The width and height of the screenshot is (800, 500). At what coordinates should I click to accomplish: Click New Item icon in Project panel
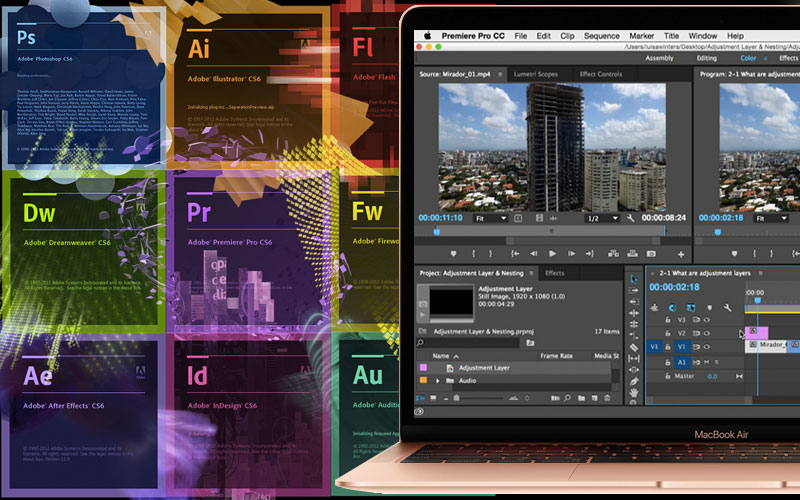594,398
